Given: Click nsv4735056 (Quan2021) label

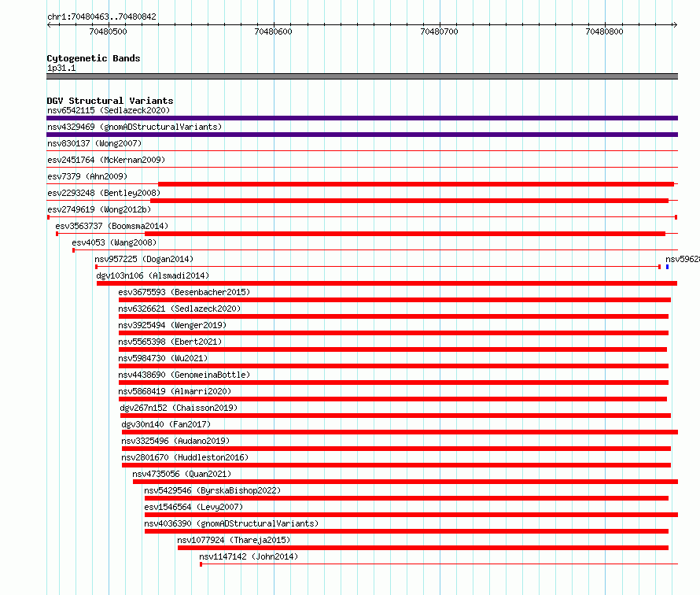Looking at the screenshot, I should (182, 474).
